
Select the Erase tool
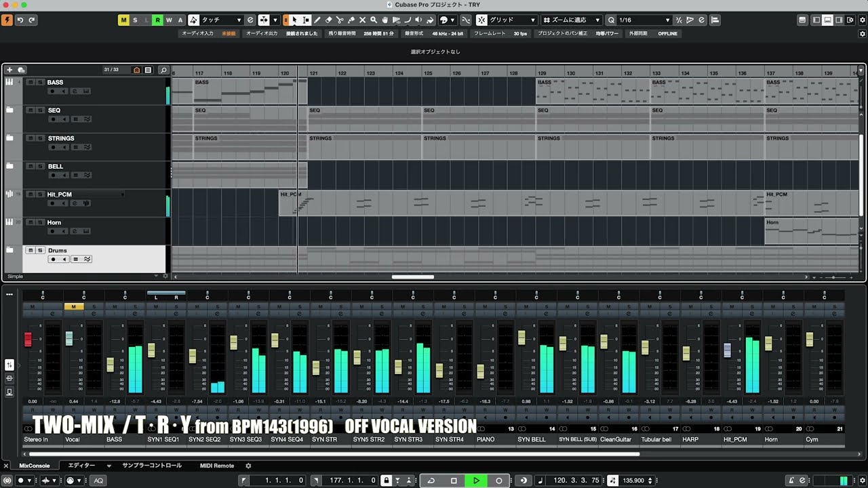328,20
